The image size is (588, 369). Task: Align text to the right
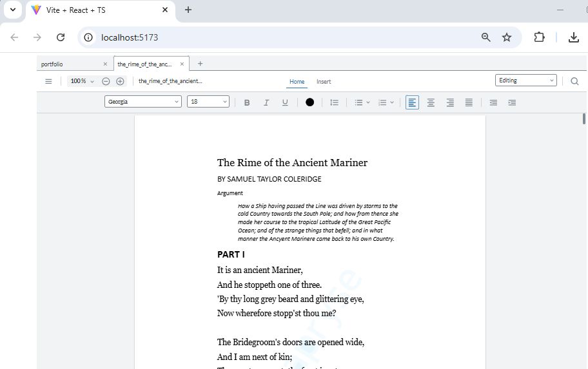pos(450,102)
